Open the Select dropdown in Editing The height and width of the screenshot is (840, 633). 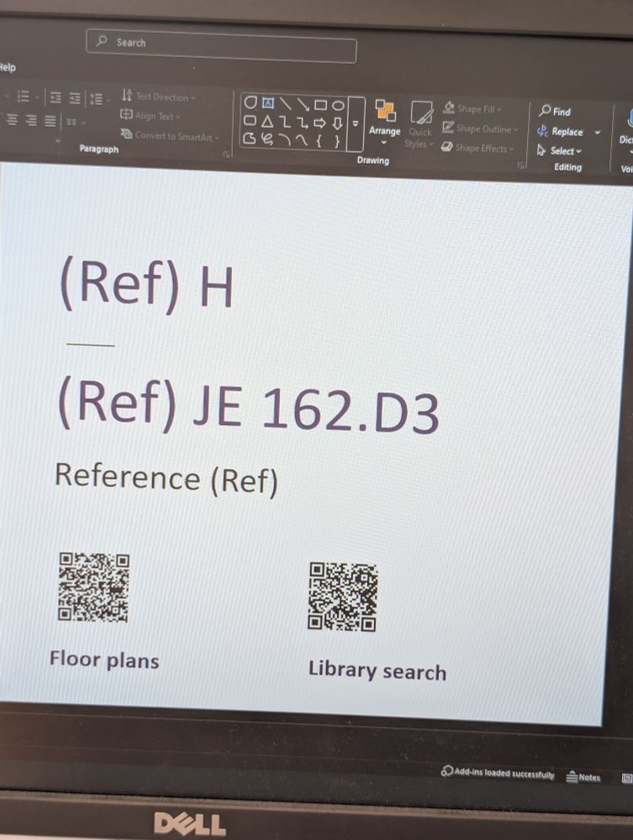560,150
